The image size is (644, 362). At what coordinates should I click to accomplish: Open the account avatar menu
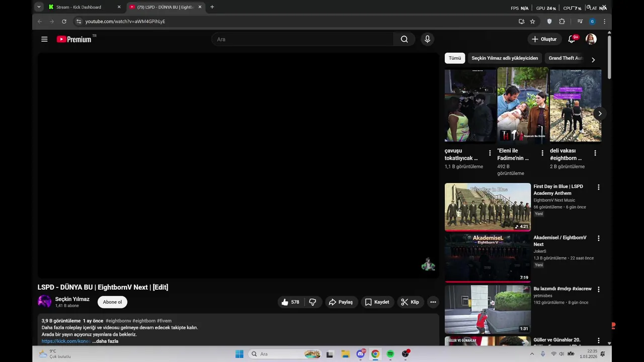[x=591, y=39]
